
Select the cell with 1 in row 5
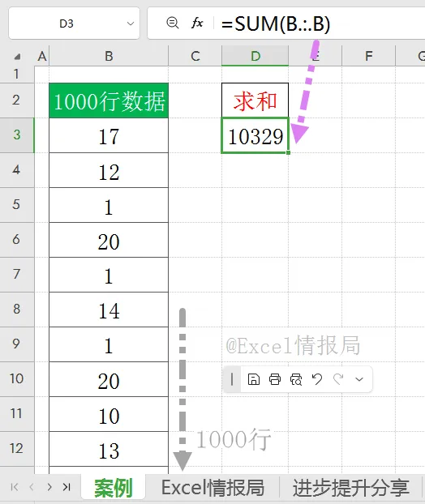click(109, 205)
